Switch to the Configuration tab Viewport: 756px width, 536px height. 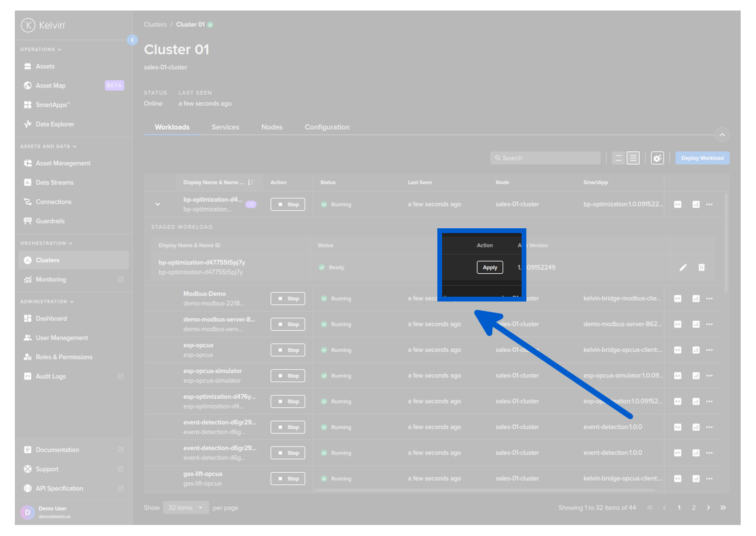pyautogui.click(x=327, y=127)
